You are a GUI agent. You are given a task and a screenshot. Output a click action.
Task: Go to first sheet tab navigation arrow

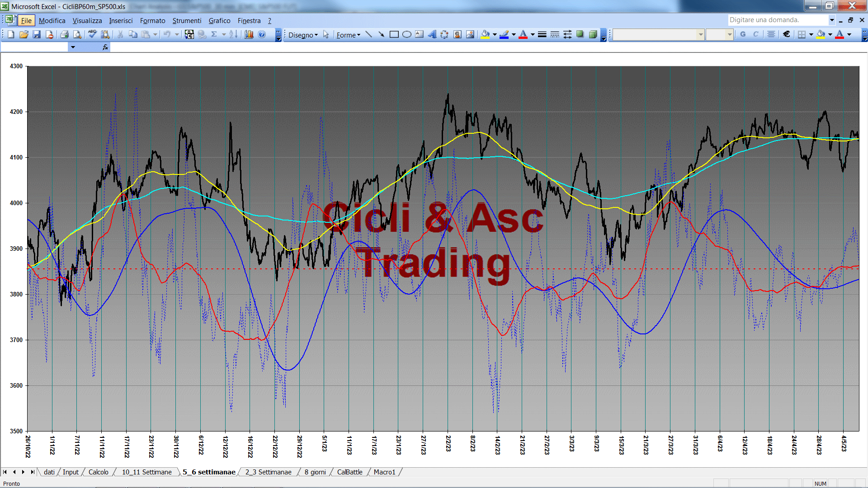[x=5, y=472]
